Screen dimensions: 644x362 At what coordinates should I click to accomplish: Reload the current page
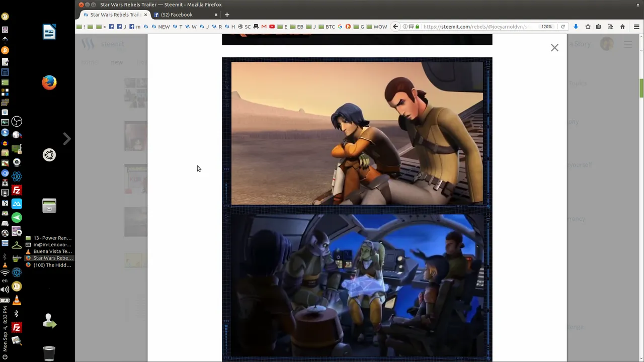click(x=563, y=27)
